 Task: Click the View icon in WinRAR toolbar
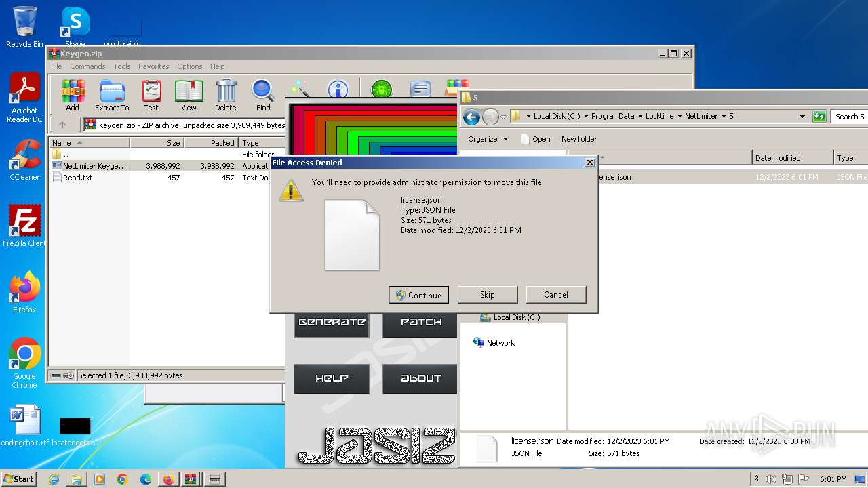click(189, 95)
